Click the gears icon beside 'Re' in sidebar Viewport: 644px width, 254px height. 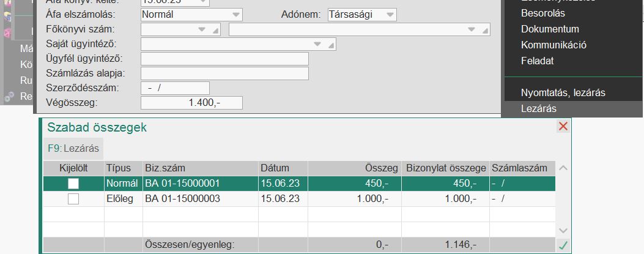pyautogui.click(x=9, y=97)
